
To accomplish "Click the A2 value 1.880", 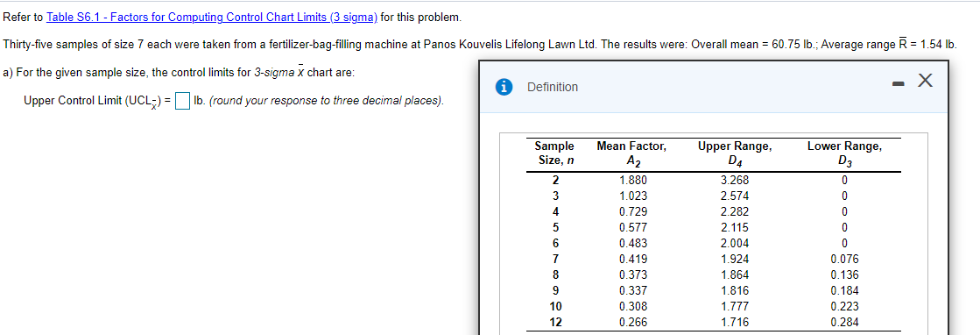I will pos(632,181).
